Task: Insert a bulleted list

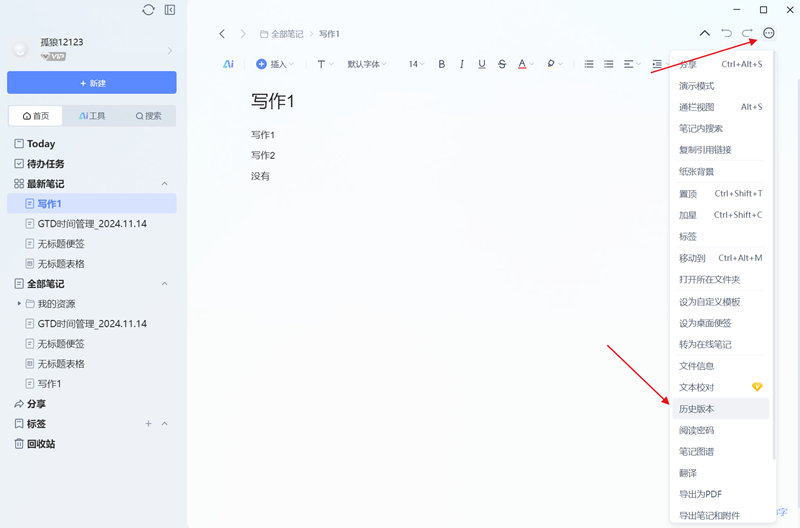Action: (x=589, y=64)
